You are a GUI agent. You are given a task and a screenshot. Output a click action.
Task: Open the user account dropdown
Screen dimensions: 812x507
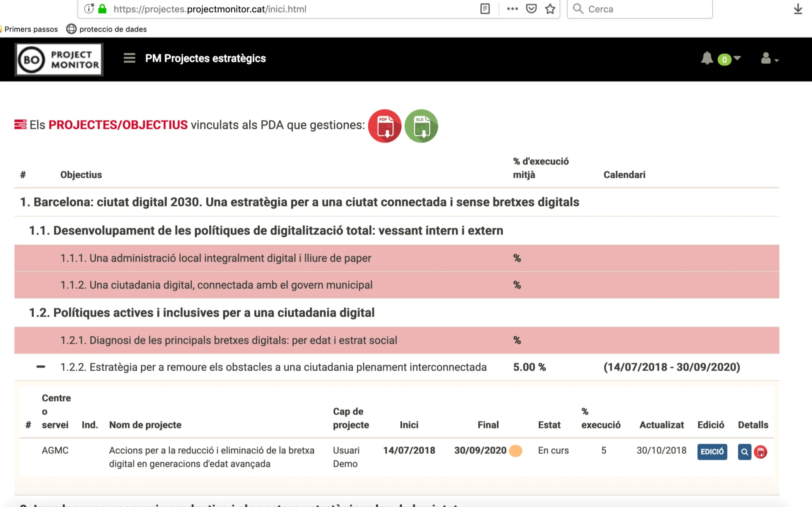[x=769, y=59]
